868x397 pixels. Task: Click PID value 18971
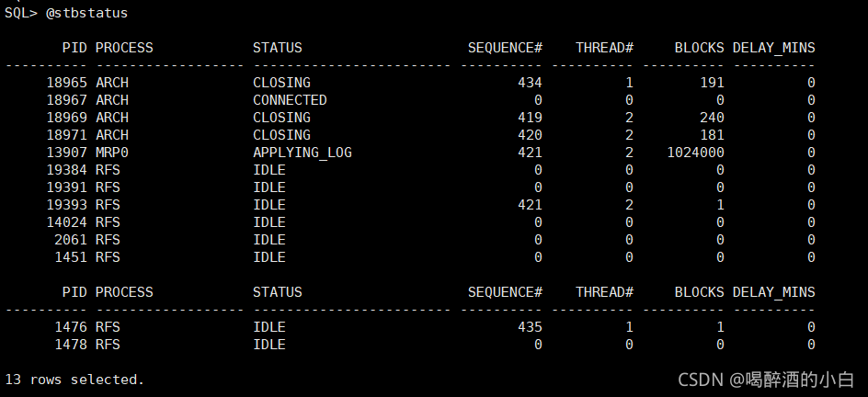point(66,135)
